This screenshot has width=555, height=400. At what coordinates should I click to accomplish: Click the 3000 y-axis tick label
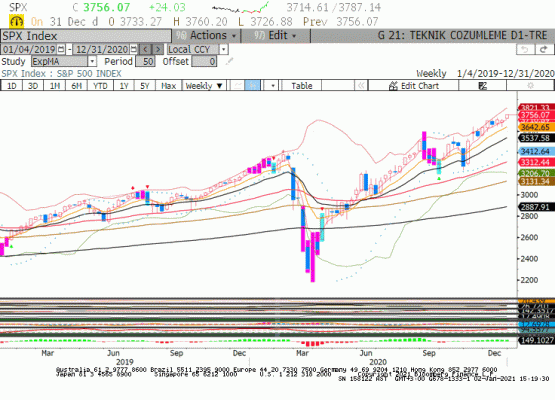click(x=529, y=195)
